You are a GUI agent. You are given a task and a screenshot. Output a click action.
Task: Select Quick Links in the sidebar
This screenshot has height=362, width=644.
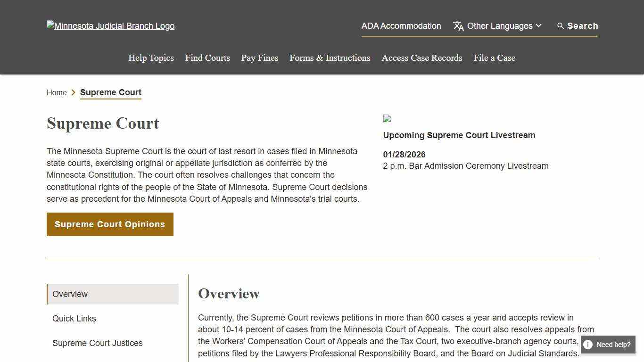(74, 319)
